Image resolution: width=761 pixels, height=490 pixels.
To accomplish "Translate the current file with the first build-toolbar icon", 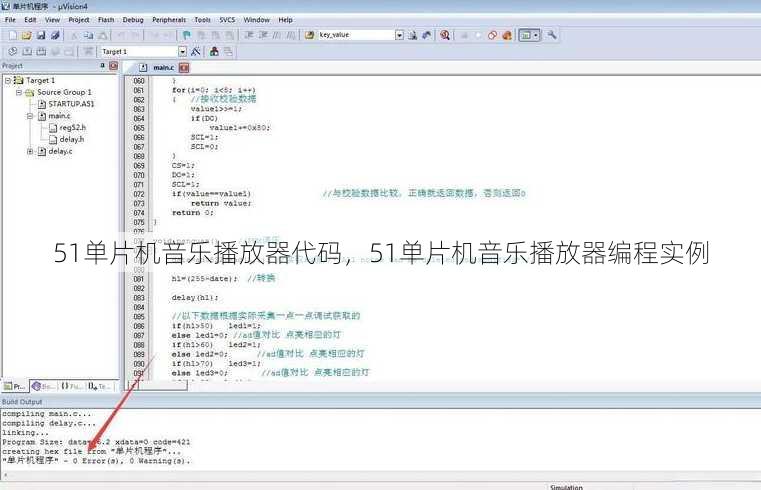I will 13,51.
